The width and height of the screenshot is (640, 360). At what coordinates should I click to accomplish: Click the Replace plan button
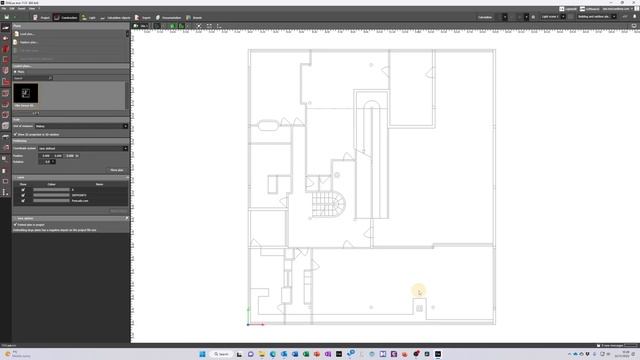click(29, 42)
